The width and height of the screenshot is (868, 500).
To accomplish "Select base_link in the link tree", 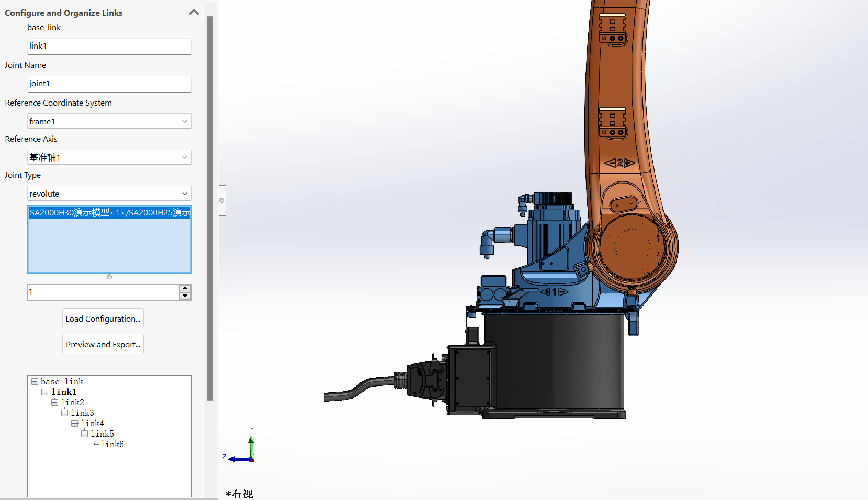I will click(x=62, y=382).
